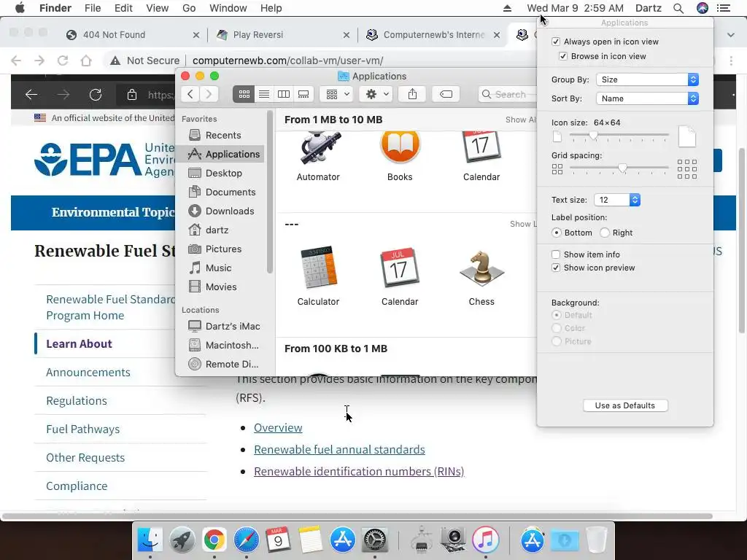Close the Play Reversi tab

pos(347,35)
